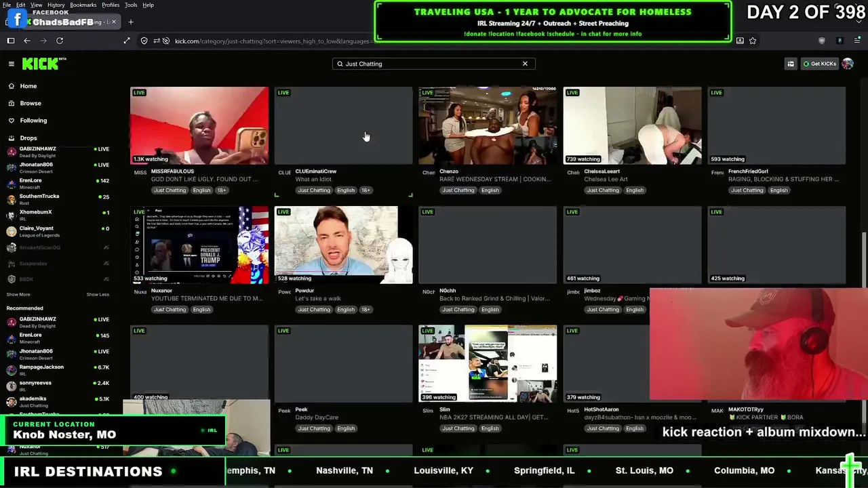This screenshot has height=488, width=868.
Task: Open GABIZINHAWZ channel in the Recommended list
Action: pos(58,322)
